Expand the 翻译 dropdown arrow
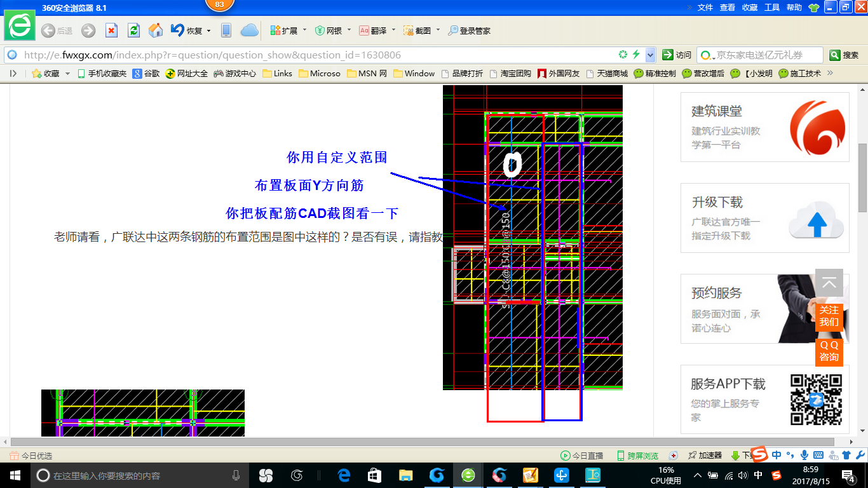Viewport: 868px width, 488px height. coord(393,30)
